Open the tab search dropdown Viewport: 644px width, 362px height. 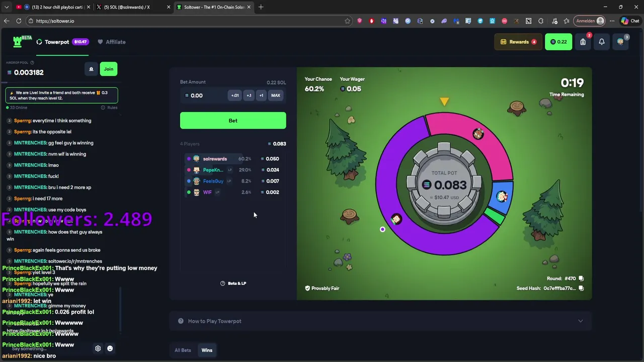click(7, 7)
